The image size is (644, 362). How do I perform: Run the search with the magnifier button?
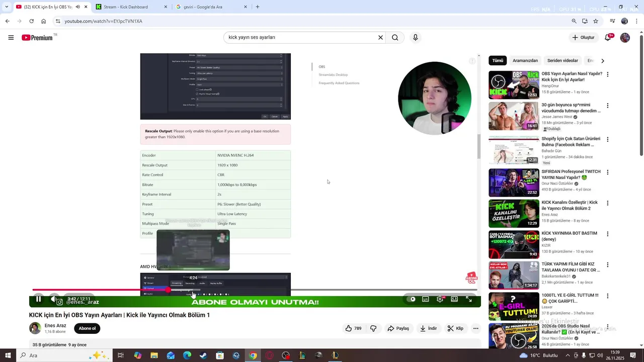(x=395, y=37)
